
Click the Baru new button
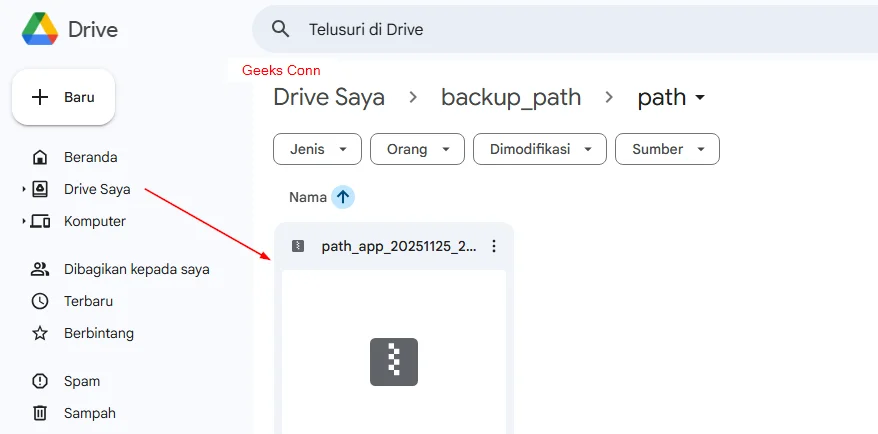[63, 97]
